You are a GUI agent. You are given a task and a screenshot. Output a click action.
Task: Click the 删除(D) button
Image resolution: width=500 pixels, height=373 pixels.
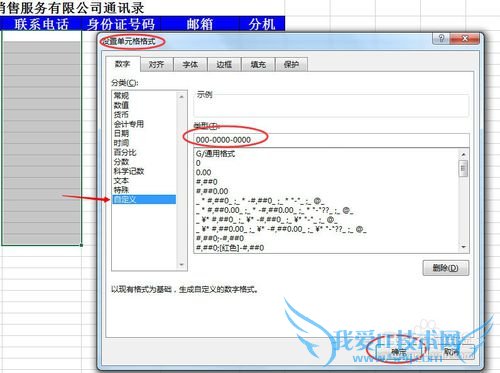coord(446,268)
